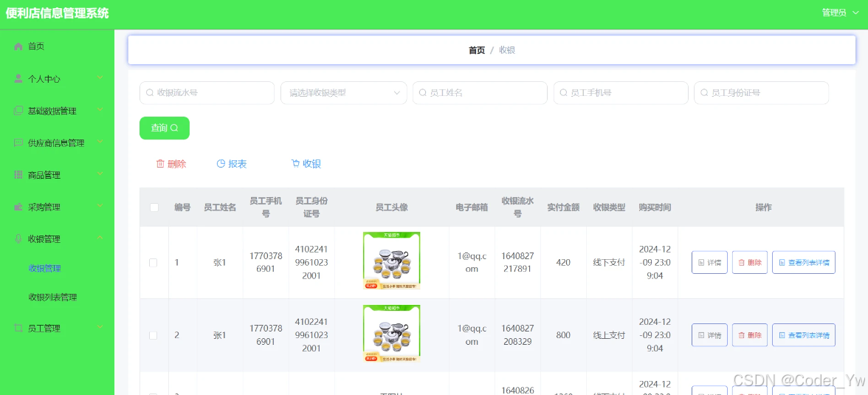Click the 实付金额 column header
Image resolution: width=868 pixels, height=395 pixels.
click(563, 207)
